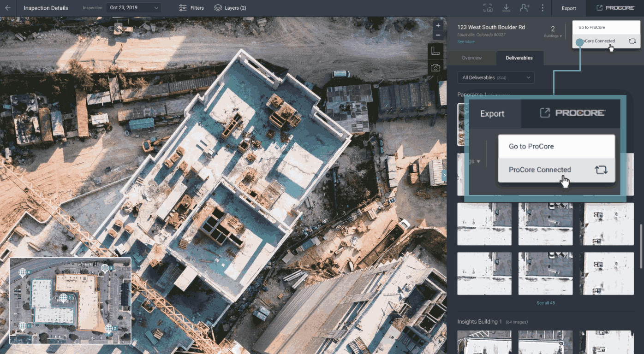Zoom out of the map with minus
The width and height of the screenshot is (644, 354).
[x=438, y=35]
